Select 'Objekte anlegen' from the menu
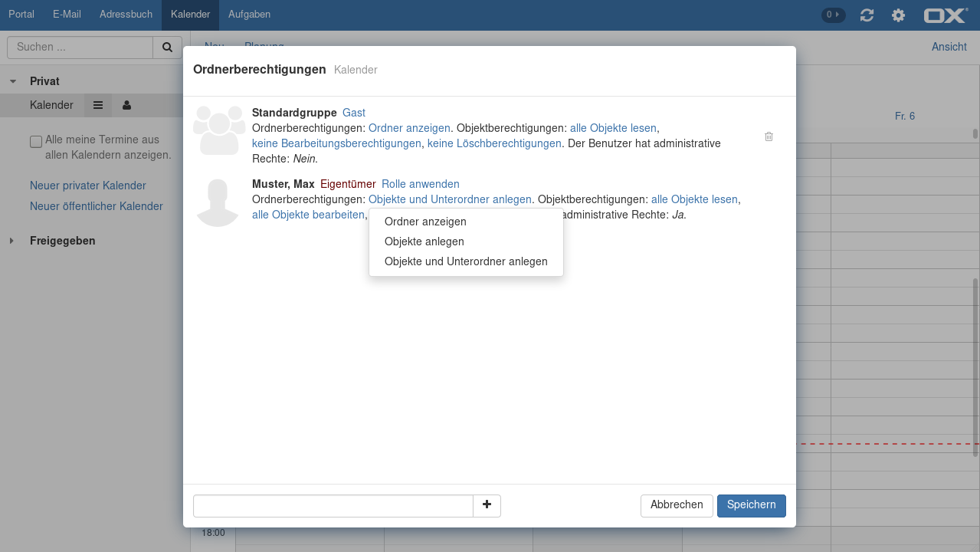980x552 pixels. click(424, 242)
